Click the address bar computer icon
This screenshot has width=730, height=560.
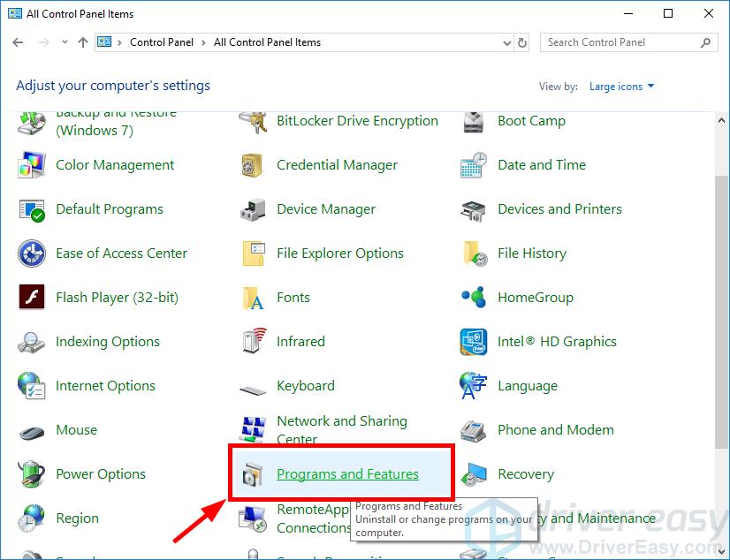click(104, 42)
